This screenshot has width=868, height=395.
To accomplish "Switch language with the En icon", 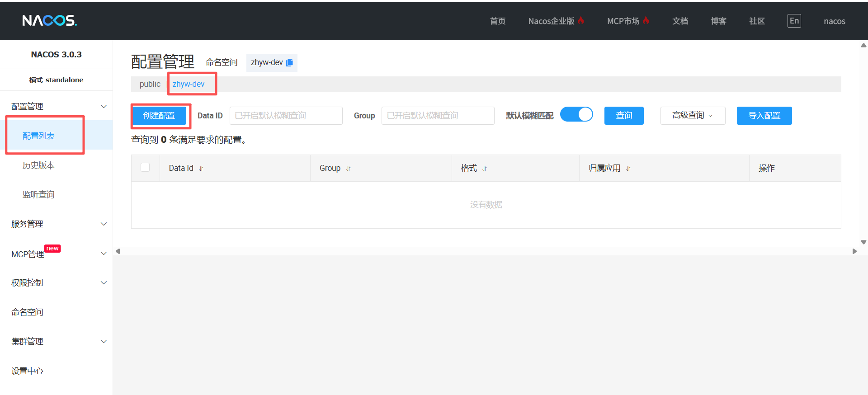I will pos(794,21).
